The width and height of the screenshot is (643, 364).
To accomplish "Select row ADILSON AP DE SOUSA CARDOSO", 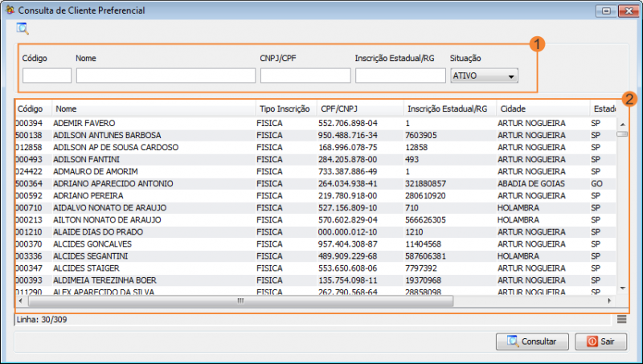I will 316,147.
